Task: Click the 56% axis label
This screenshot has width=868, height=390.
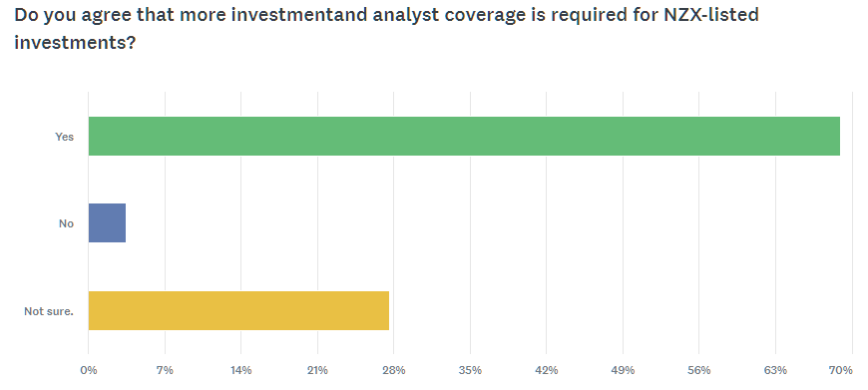Action: [699, 370]
